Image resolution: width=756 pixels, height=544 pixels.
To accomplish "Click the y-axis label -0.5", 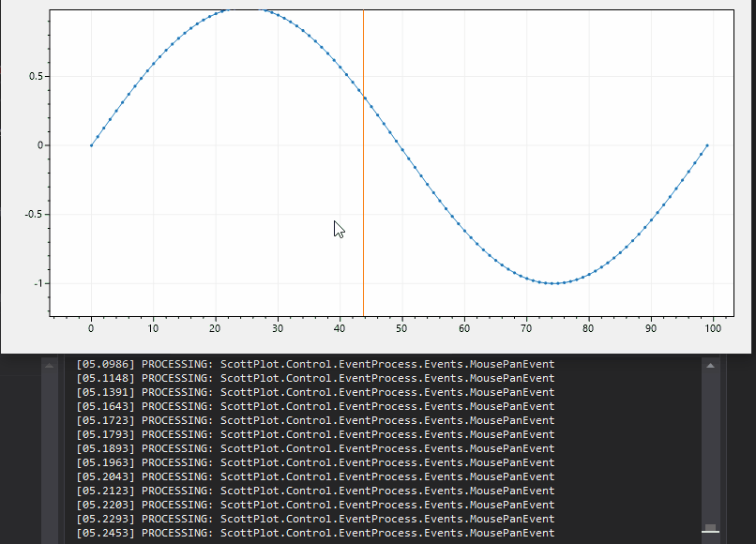I will point(33,212).
